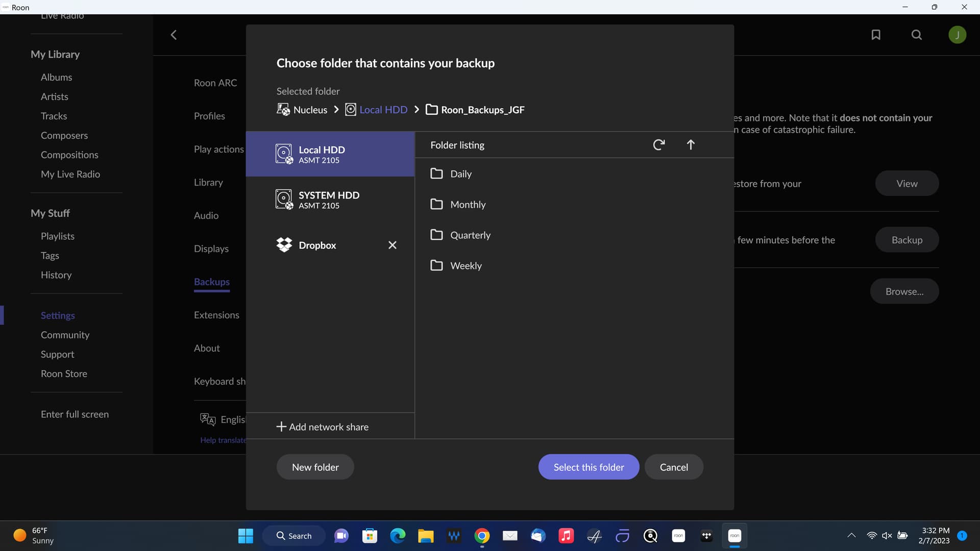The width and height of the screenshot is (980, 551).
Task: Go up one folder level
Action: (691, 145)
